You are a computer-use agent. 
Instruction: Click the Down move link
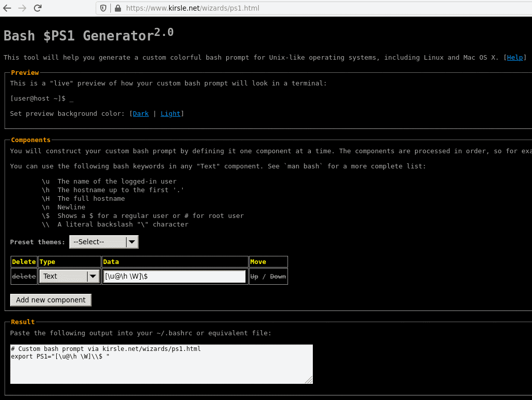click(x=278, y=277)
